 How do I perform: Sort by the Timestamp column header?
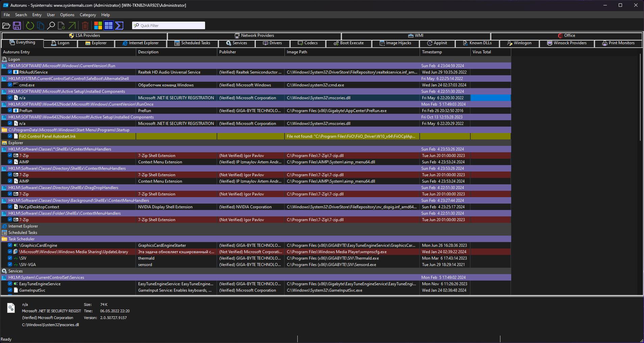coord(445,52)
